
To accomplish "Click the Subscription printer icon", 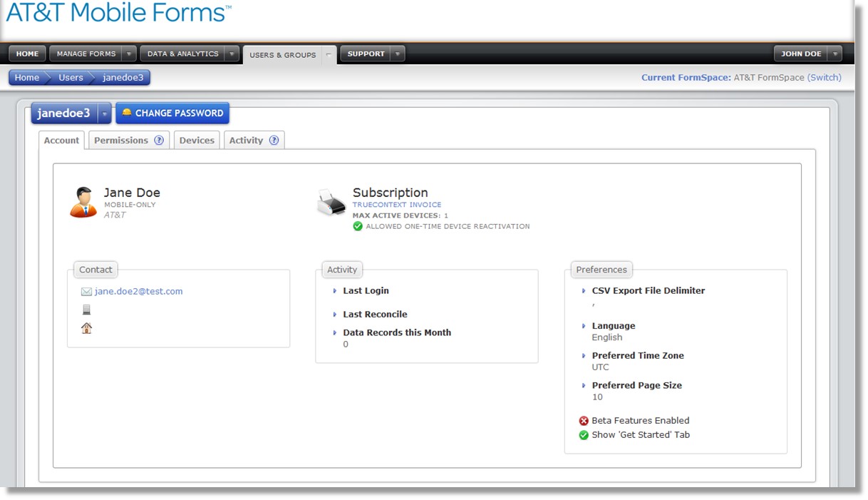I will [331, 203].
